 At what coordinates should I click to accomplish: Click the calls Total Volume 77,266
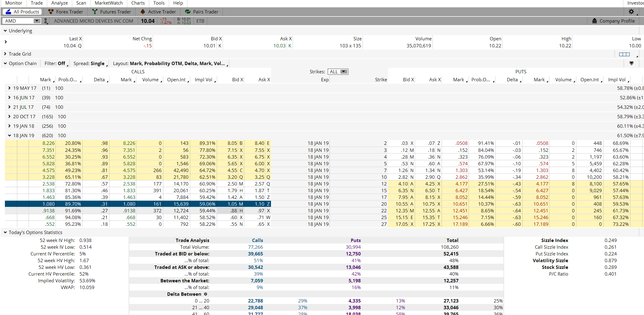pyautogui.click(x=255, y=247)
